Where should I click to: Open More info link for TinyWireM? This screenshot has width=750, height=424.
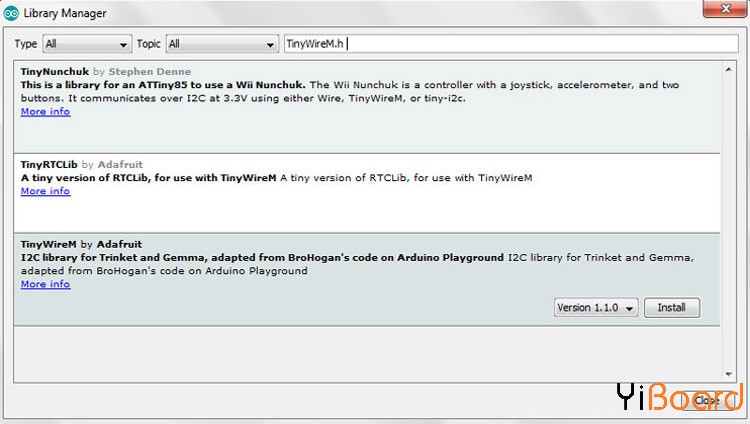45,284
